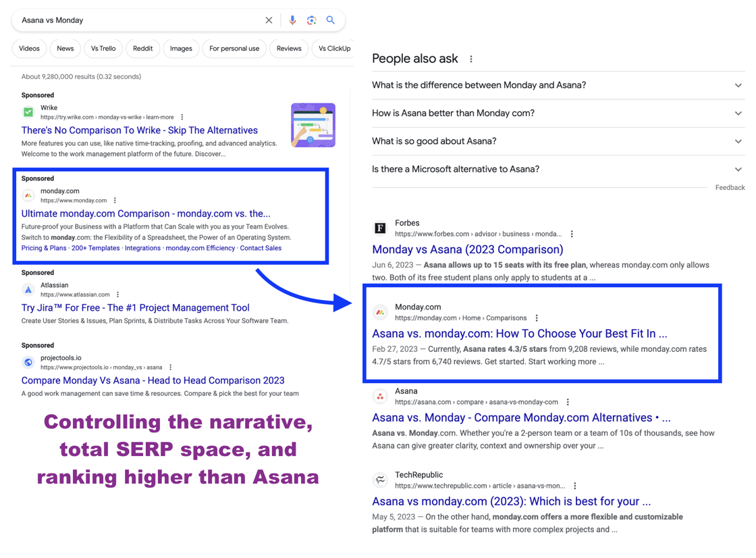Click the magnifying glass search icon
The height and width of the screenshot is (558, 756).
point(330,20)
